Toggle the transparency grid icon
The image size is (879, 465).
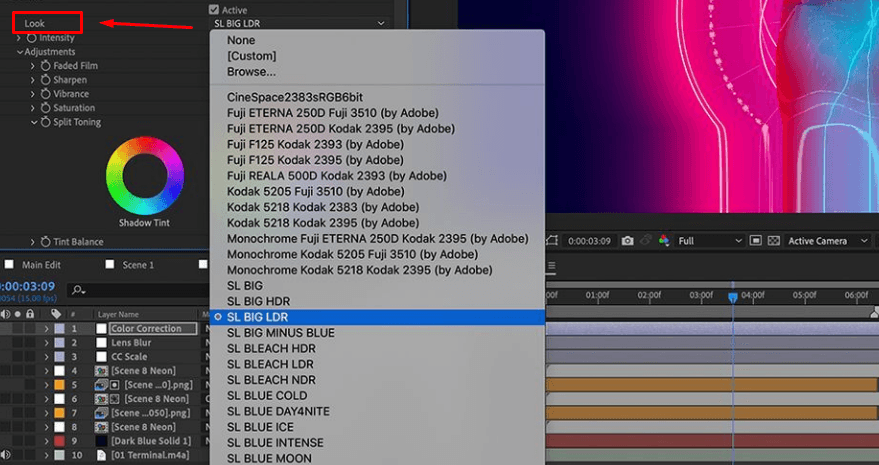point(774,241)
